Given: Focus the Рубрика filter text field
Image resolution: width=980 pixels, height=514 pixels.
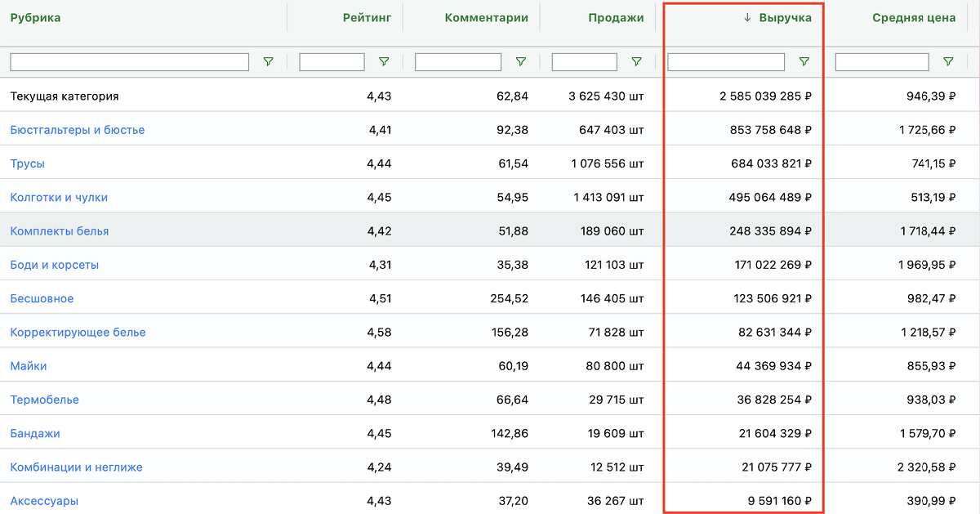Looking at the screenshot, I should click(x=129, y=62).
